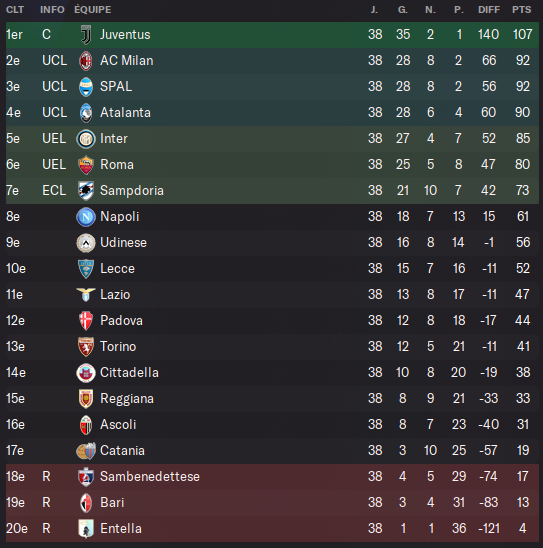Sort the table by the PTS column
This screenshot has width=543, height=548.
(522, 10)
